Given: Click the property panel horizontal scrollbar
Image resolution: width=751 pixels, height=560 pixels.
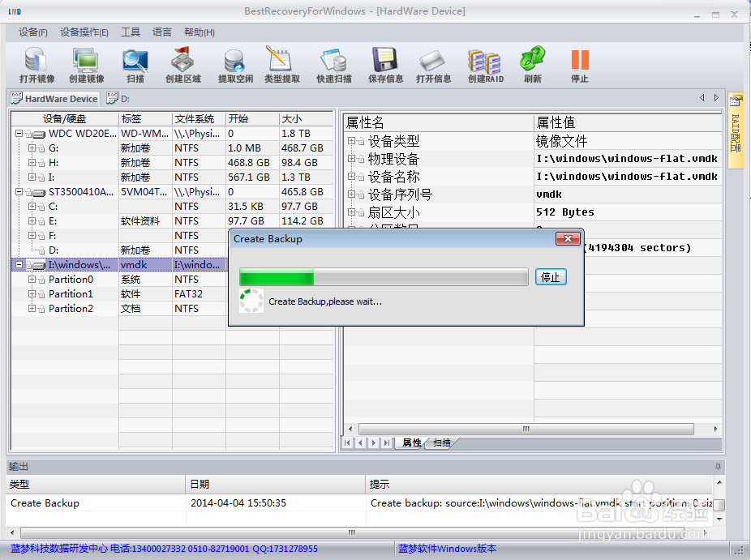Looking at the screenshot, I should pyautogui.click(x=526, y=429).
